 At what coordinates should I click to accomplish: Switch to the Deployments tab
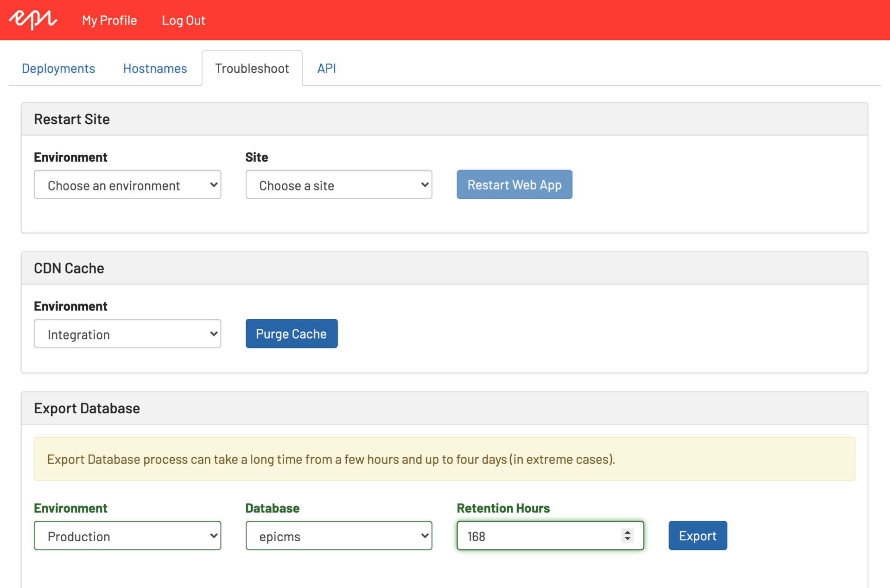pos(58,68)
